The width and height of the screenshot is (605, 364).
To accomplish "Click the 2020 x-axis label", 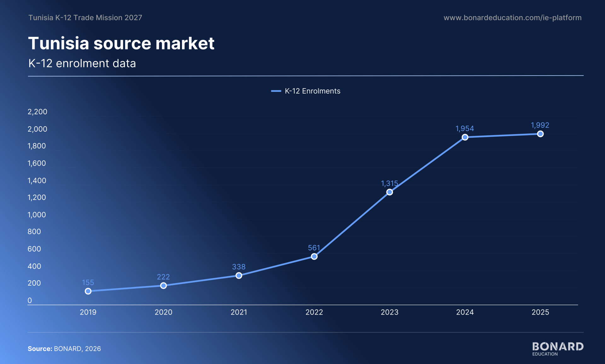I will pyautogui.click(x=164, y=312).
